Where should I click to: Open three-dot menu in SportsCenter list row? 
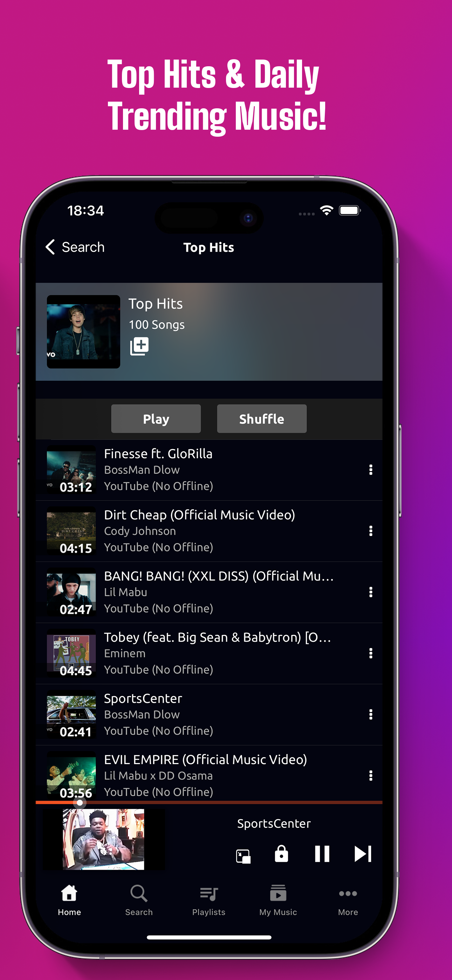point(371,715)
